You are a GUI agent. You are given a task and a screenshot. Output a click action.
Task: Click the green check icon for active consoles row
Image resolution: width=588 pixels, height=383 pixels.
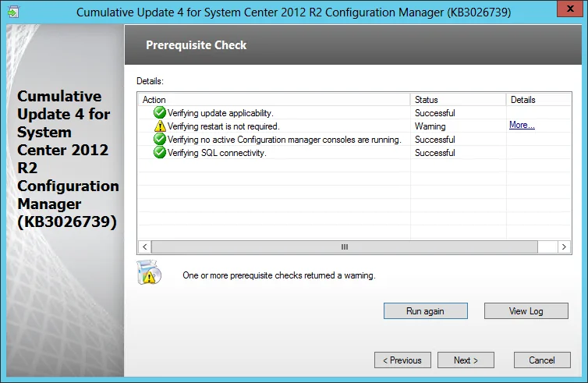pos(160,139)
